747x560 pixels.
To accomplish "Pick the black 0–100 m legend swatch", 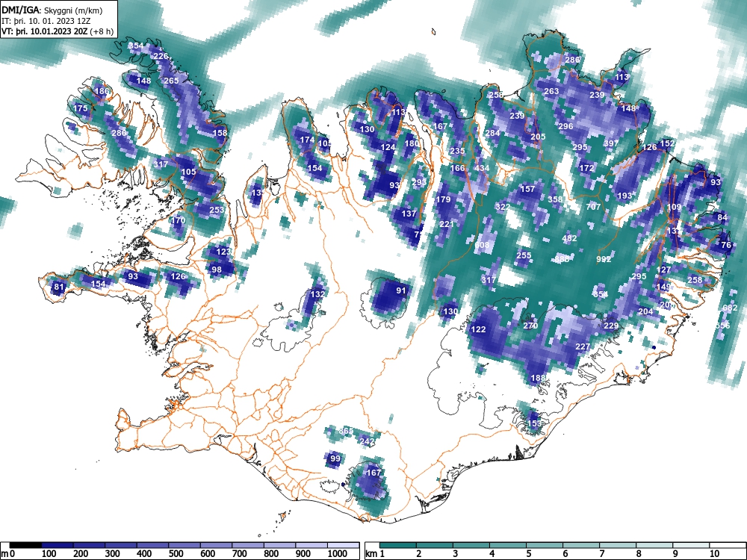I will [25, 545].
